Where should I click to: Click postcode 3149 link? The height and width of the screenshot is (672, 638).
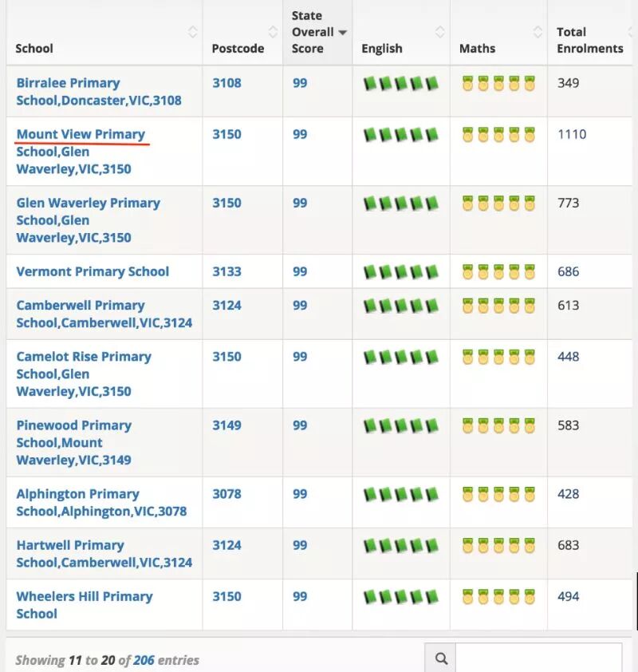pyautogui.click(x=227, y=425)
